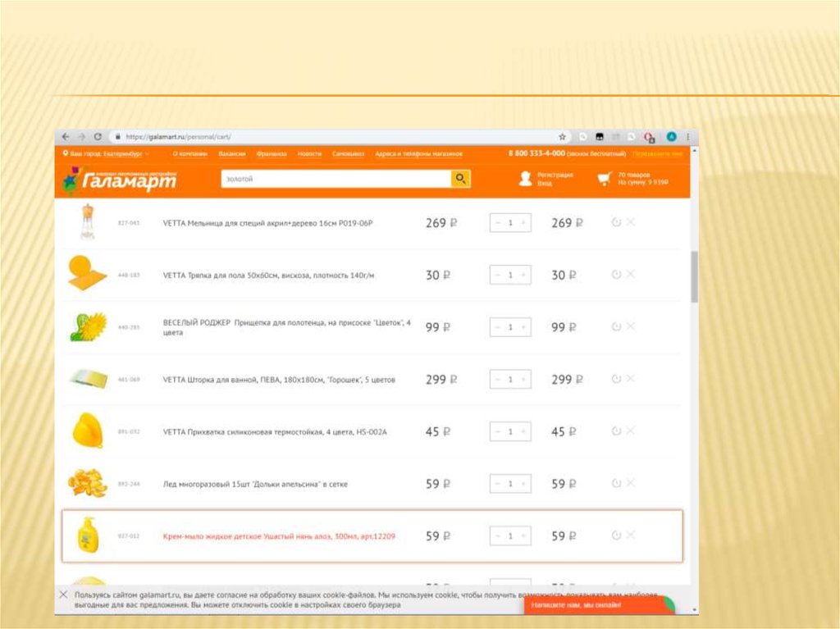Viewport: 840px width, 629px height.
Task: Expand the city selector Екатеринбург
Action: click(x=107, y=154)
